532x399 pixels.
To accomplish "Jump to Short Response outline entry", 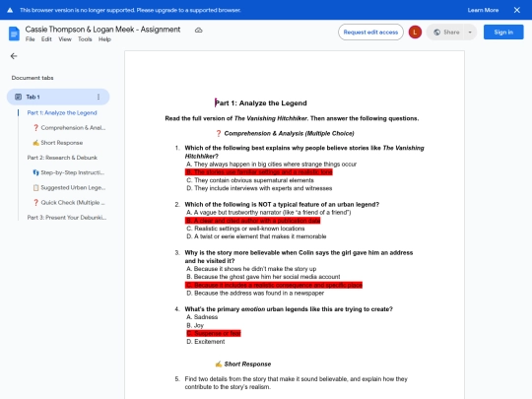I will (58, 143).
